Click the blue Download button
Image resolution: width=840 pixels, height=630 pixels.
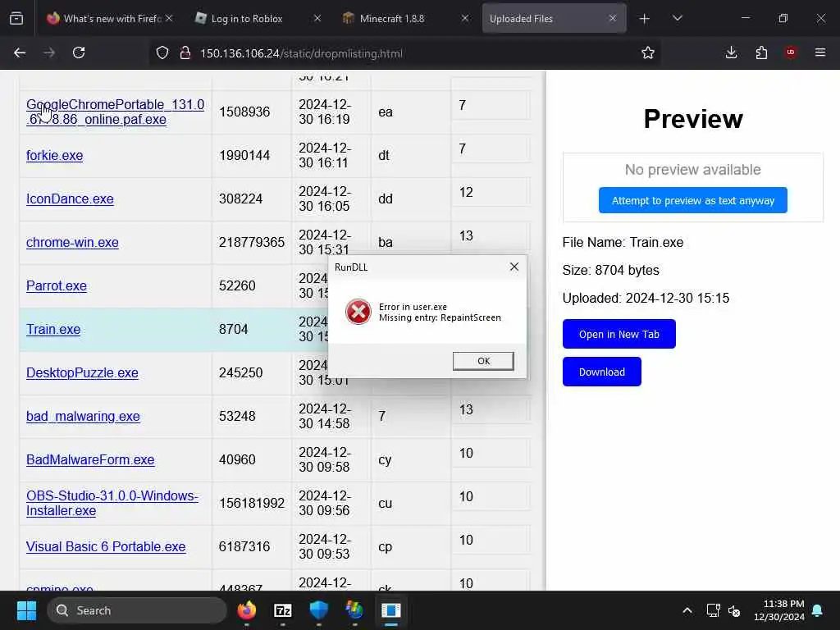click(x=601, y=372)
